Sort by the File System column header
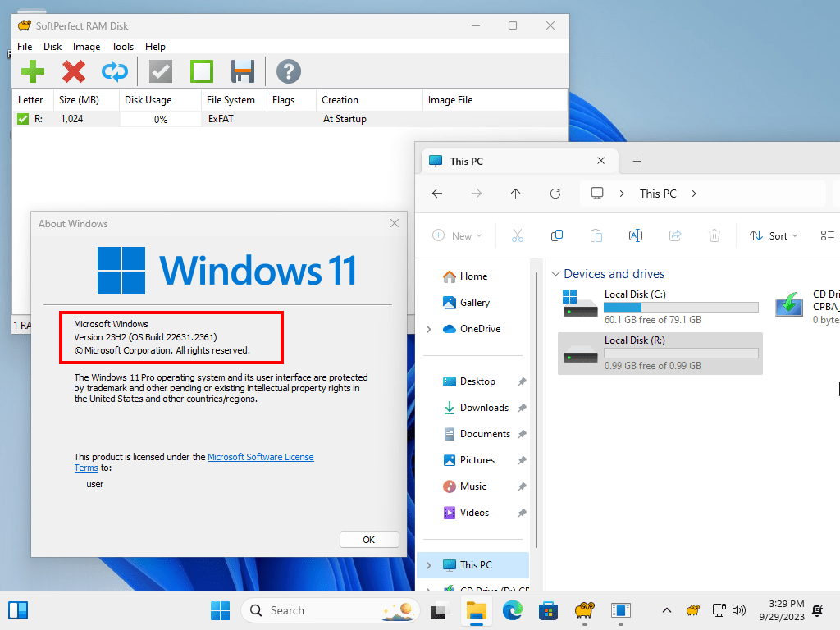Screen dimensions: 840x630 [x=234, y=99]
